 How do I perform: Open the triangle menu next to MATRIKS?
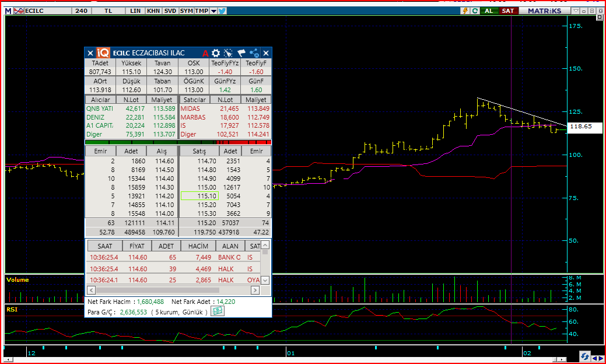(576, 11)
